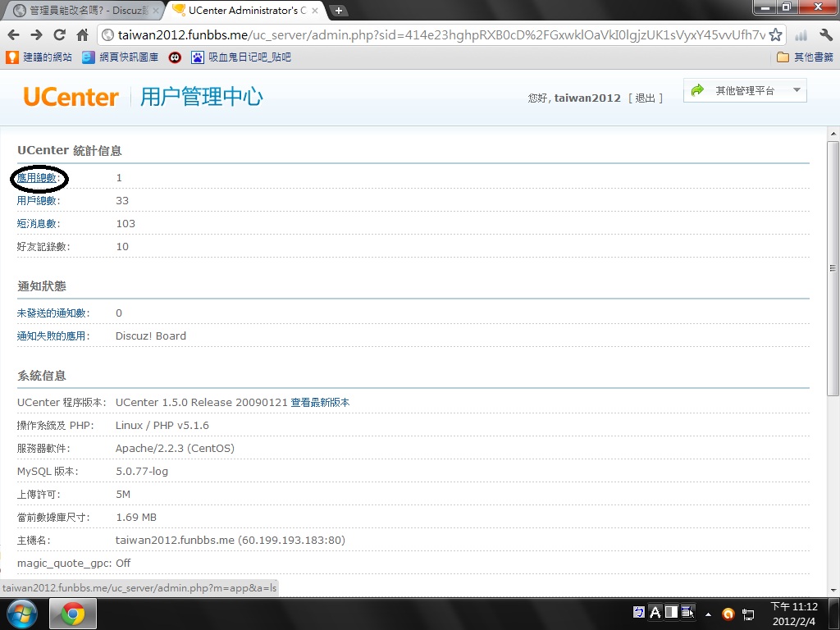Bookmark this page with the star icon

(x=775, y=35)
